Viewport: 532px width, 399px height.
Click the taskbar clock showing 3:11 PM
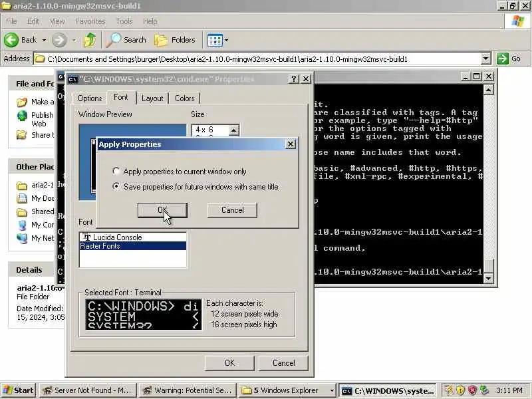click(x=509, y=390)
